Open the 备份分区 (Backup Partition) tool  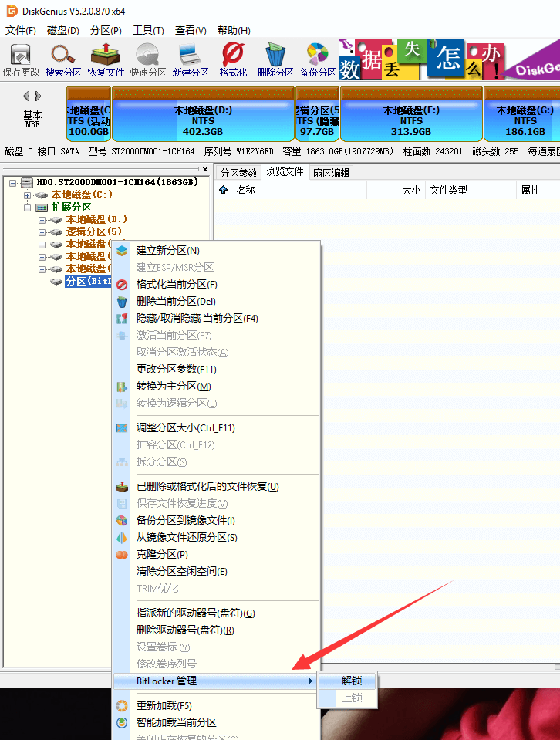[317, 59]
